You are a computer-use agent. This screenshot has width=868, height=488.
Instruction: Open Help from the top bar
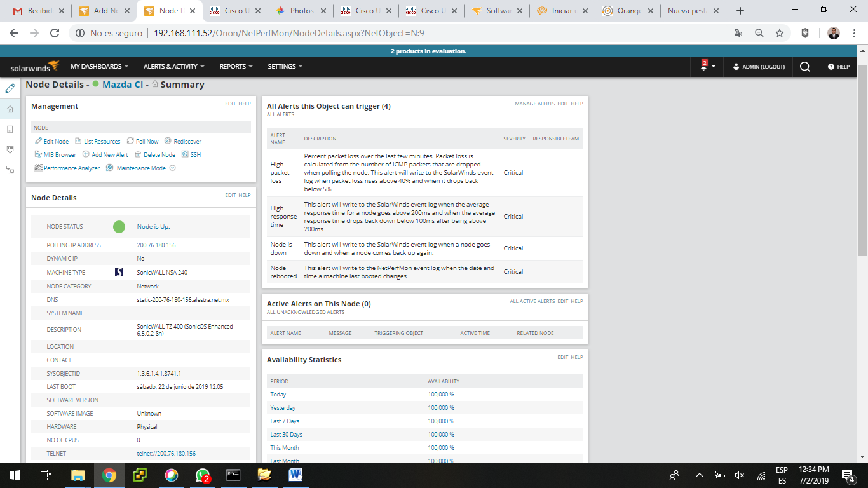click(839, 66)
